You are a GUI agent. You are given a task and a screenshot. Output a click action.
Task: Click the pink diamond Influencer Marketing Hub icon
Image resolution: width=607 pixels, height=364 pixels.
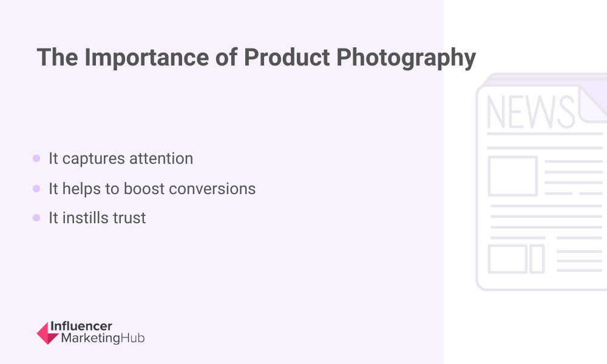[x=47, y=333]
